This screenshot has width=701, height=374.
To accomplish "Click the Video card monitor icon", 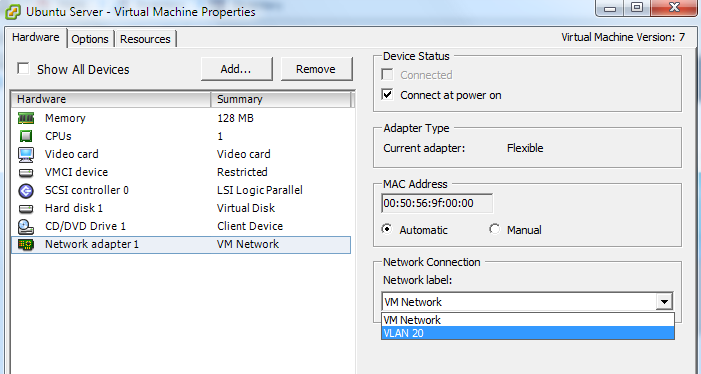I will click(x=26, y=154).
